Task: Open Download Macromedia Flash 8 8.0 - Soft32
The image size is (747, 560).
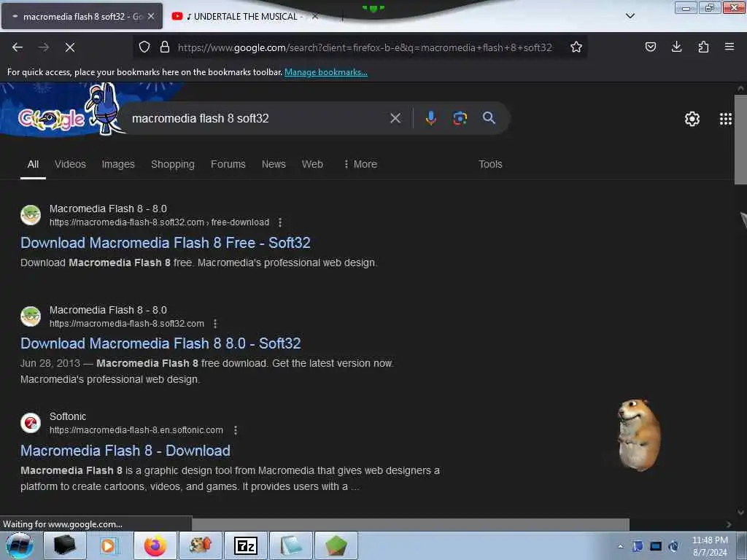Action: pyautogui.click(x=160, y=343)
